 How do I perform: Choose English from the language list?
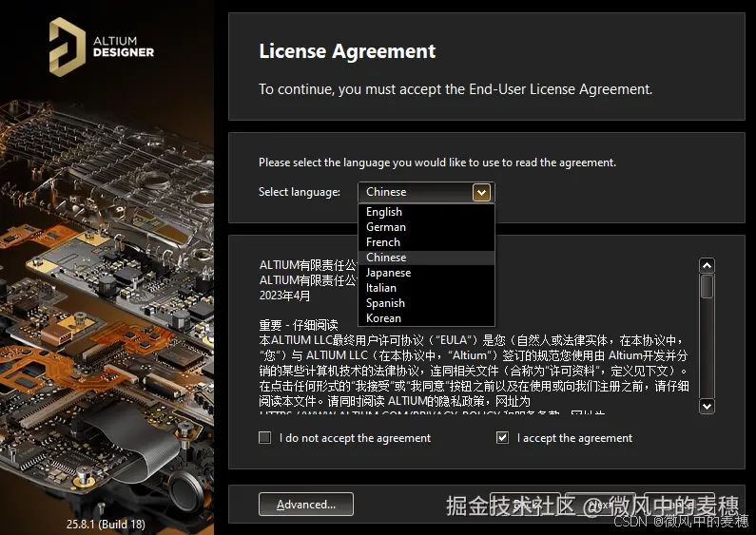426,212
